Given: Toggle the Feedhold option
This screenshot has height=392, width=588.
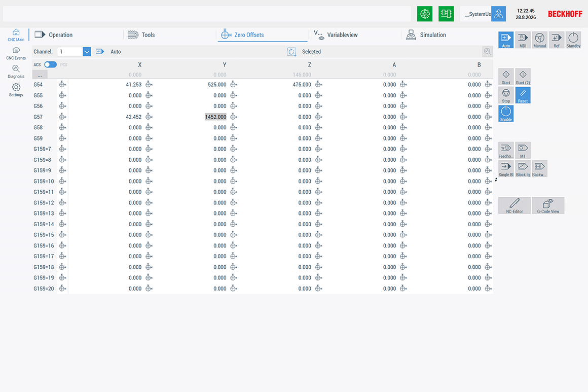Looking at the screenshot, I should (x=506, y=150).
